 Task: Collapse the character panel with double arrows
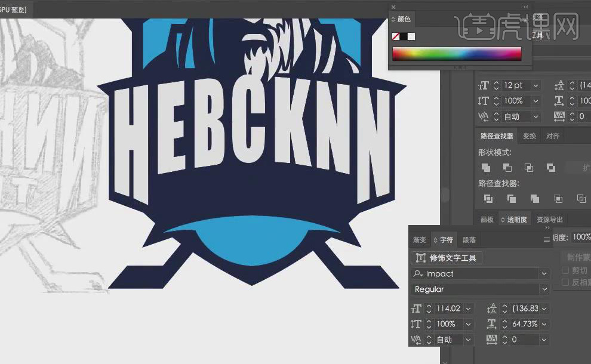547,228
